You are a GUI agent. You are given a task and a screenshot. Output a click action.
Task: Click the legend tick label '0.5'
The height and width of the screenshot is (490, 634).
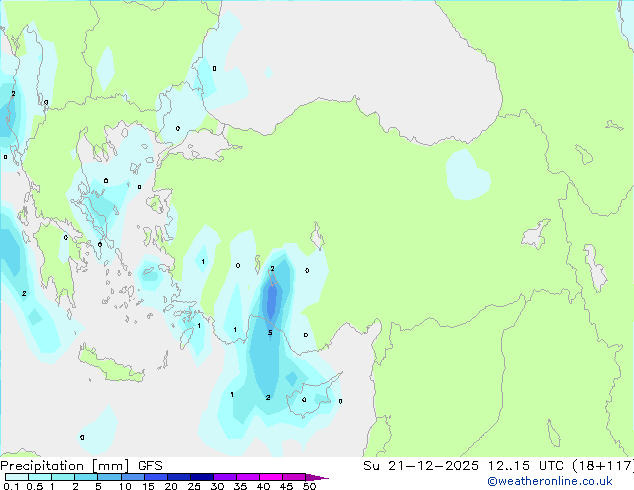[x=35, y=486]
